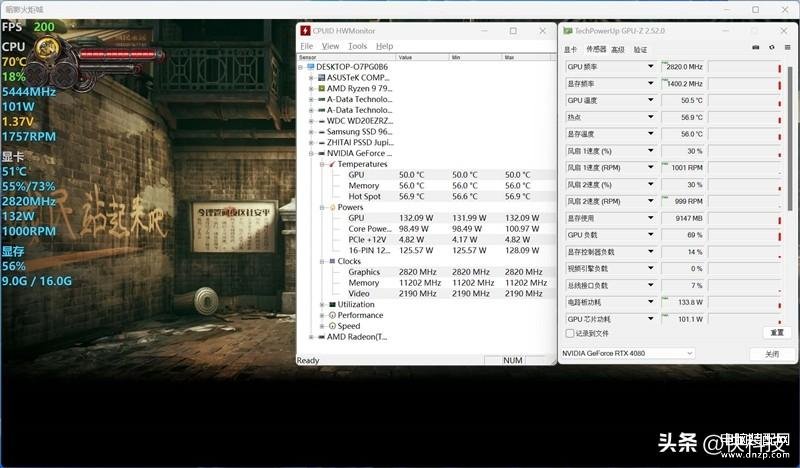The image size is (800, 468).
Task: Switch to the 显卡 tab in GPU-Z
Action: click(x=570, y=50)
